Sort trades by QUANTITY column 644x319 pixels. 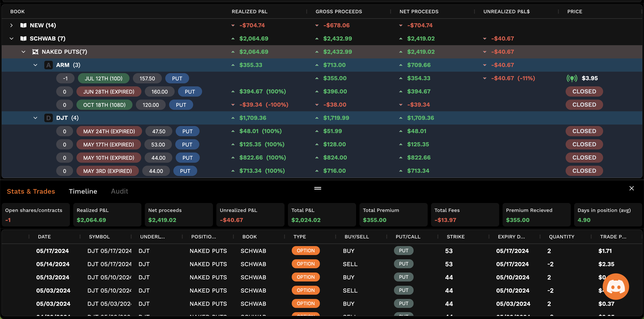click(562, 237)
